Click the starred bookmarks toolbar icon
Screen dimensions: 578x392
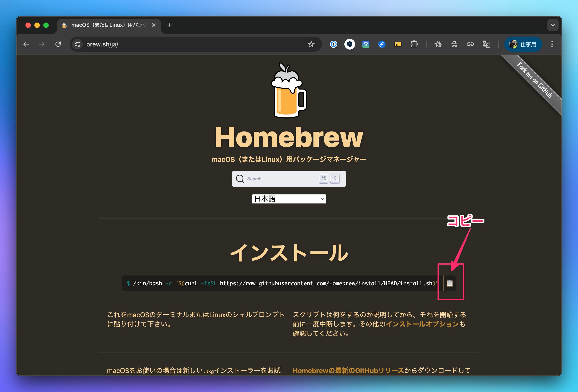point(438,44)
